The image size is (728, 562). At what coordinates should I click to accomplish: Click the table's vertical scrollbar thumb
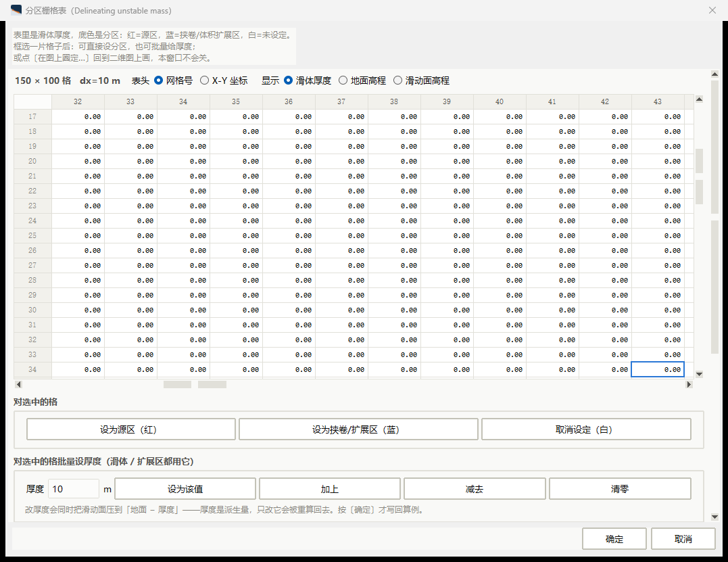point(699,177)
